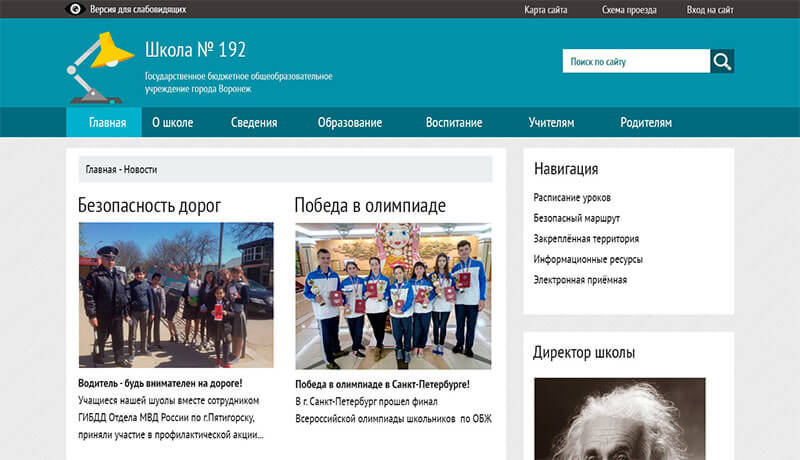The height and width of the screenshot is (460, 800).
Task: Open the Учителям menu item
Action: coord(551,123)
